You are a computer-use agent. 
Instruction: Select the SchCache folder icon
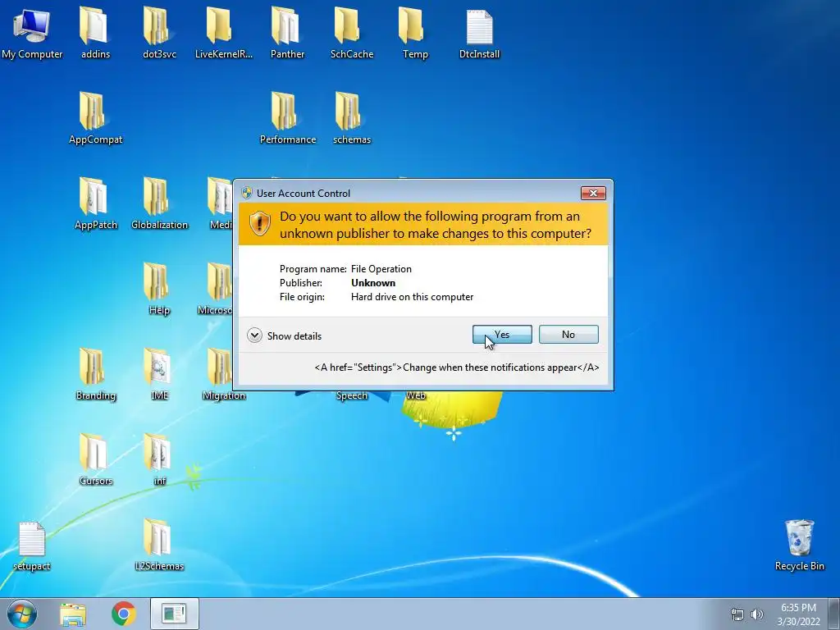tap(351, 33)
